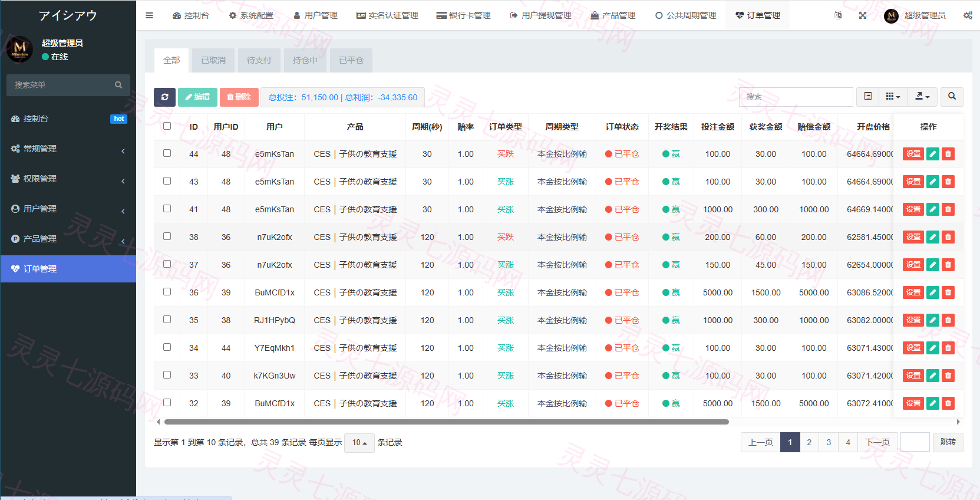This screenshot has height=500, width=980.
Task: Toggle the sidebar hamburger menu icon
Action: point(150,15)
